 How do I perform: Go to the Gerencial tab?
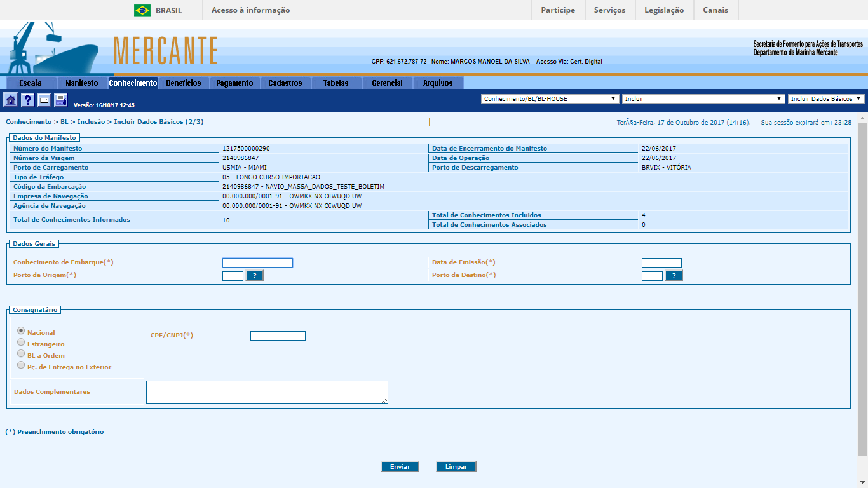click(x=387, y=83)
